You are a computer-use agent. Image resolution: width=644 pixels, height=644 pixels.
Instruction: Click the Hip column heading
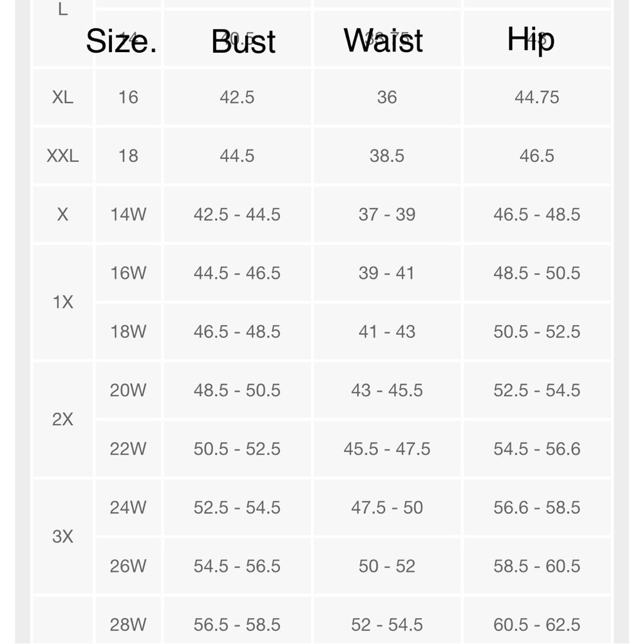point(531,39)
